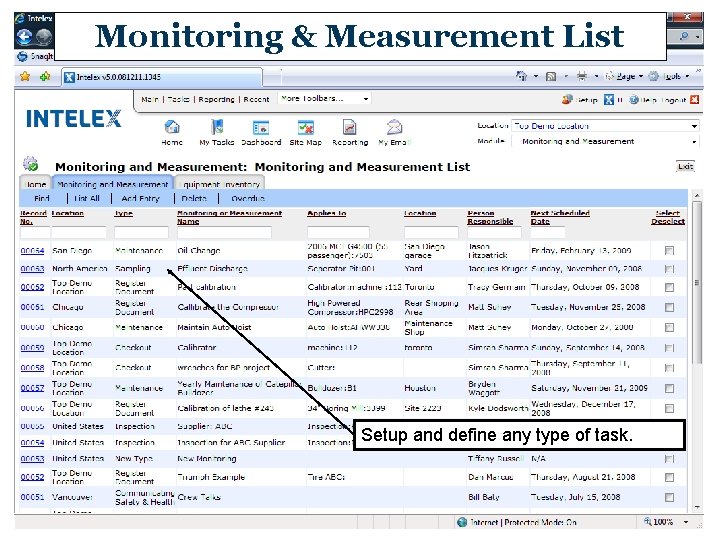Viewport: 720px width, 540px height.
Task: Click the Monitoring or Measurement Name filter field
Action: pos(224,232)
